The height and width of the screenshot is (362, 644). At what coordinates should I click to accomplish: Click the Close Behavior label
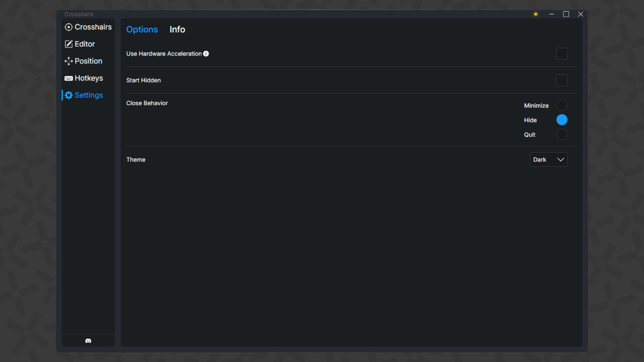[x=147, y=103]
